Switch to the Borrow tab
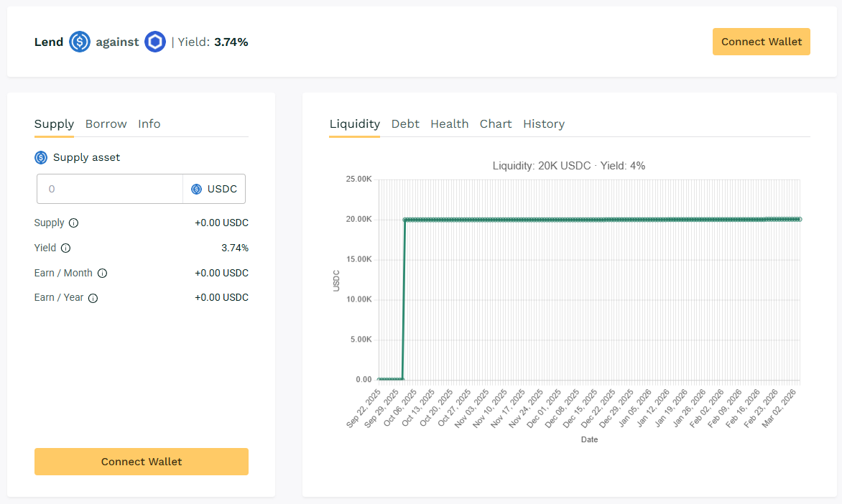The height and width of the screenshot is (504, 842). coord(106,124)
